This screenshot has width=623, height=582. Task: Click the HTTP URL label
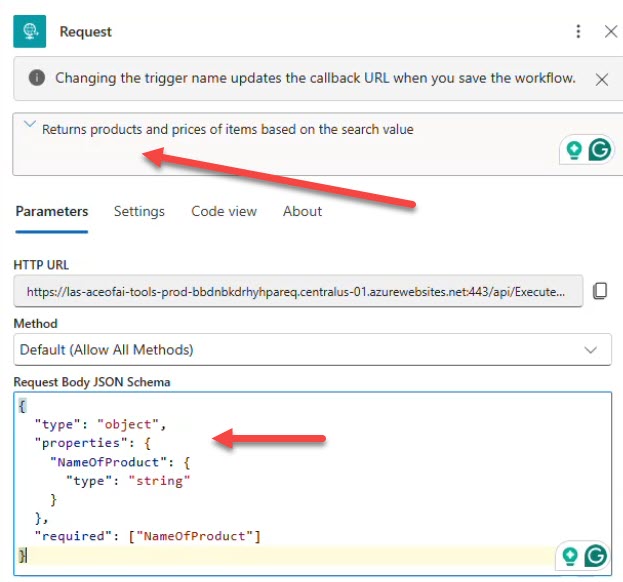click(x=41, y=265)
